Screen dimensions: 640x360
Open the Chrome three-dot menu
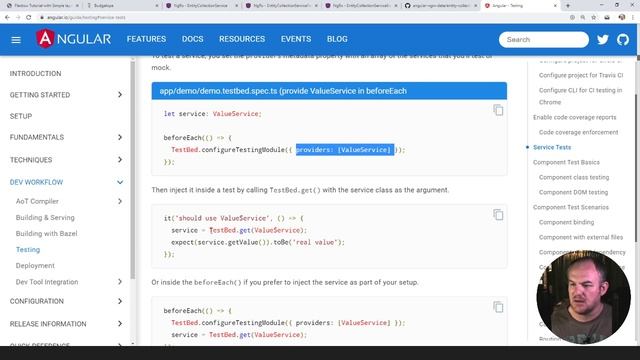coord(633,18)
